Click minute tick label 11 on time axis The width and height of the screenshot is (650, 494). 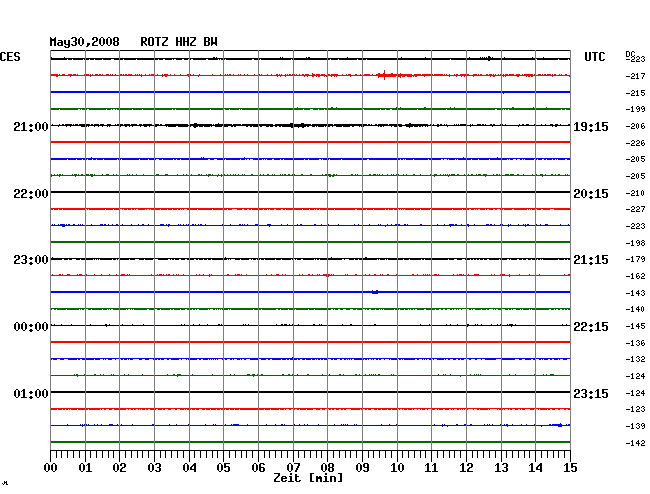click(431, 468)
